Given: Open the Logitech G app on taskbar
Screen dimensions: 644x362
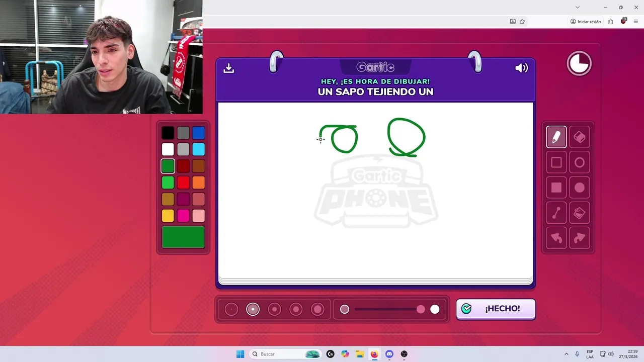Looking at the screenshot, I should 330,354.
